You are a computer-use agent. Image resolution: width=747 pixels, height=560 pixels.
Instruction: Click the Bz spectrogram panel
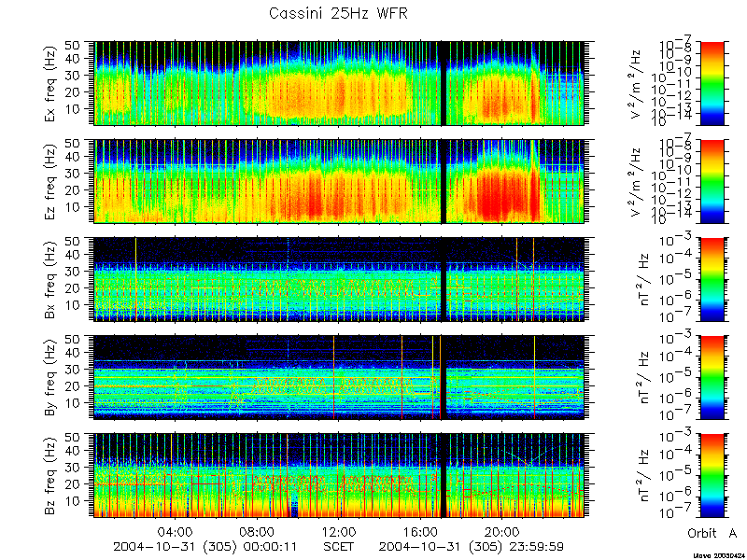pos(339,475)
